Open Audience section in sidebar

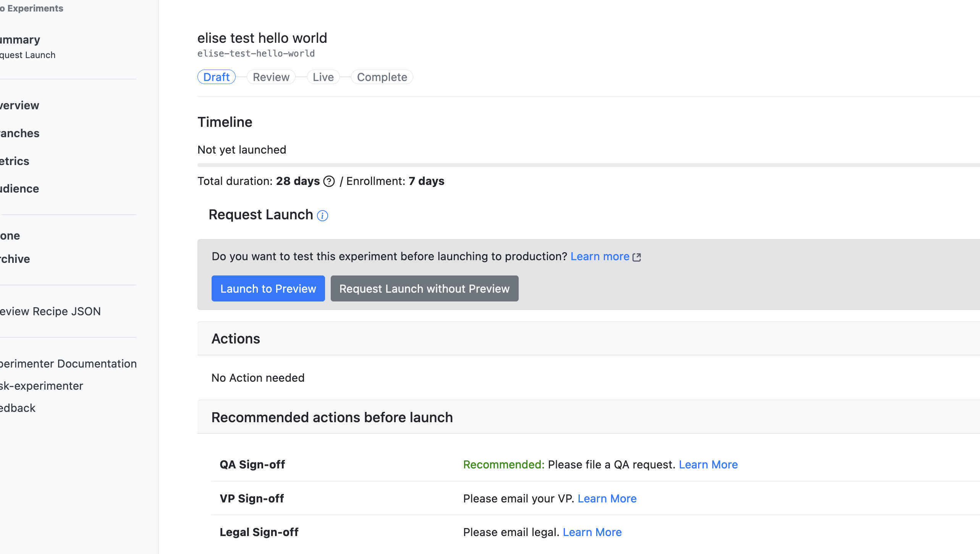[19, 189]
